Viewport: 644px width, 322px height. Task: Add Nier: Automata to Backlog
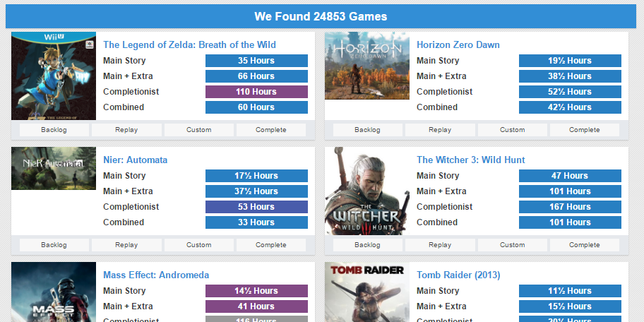pyautogui.click(x=54, y=245)
